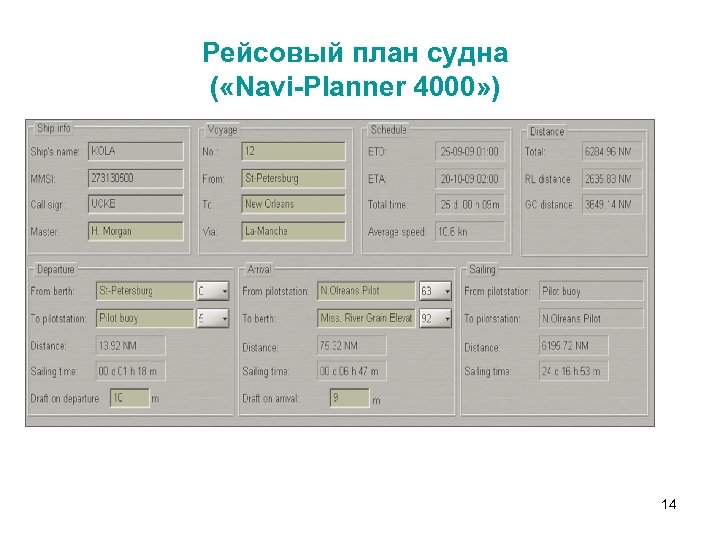Click the Call sign field UCKE
Image resolution: width=720 pixels, height=540 pixels.
click(135, 204)
